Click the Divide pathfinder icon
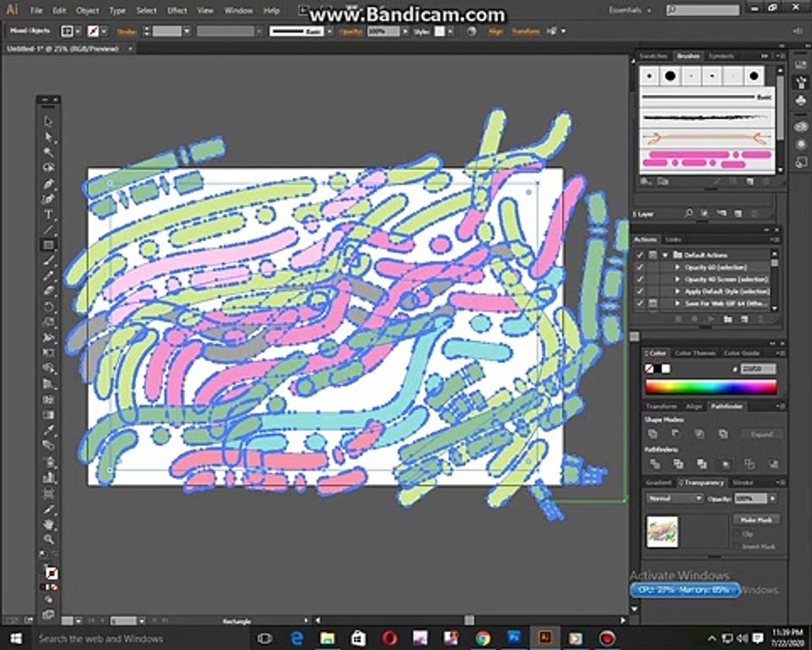812x650 pixels. tap(655, 464)
